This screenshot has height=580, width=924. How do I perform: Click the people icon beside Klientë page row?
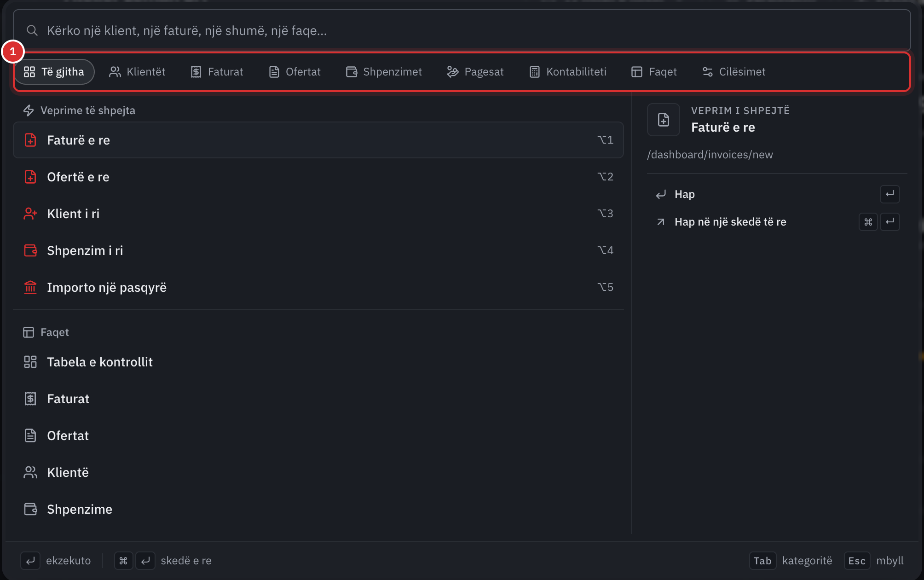point(30,472)
